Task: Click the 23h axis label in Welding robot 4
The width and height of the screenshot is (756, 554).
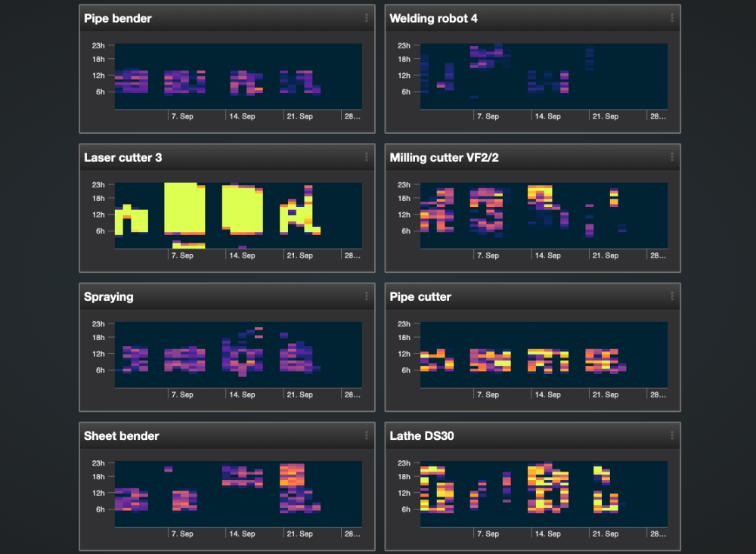Action: [x=404, y=45]
